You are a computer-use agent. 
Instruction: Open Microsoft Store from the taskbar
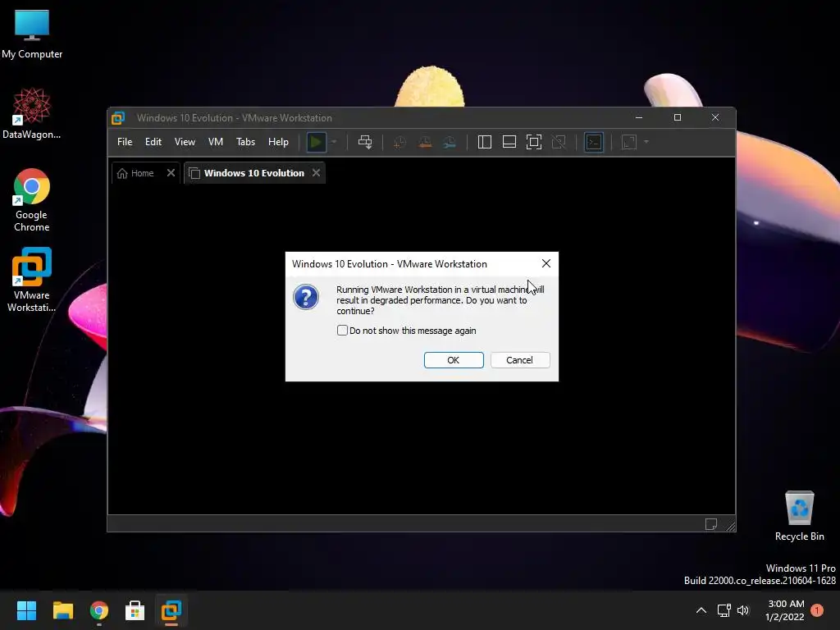(135, 610)
